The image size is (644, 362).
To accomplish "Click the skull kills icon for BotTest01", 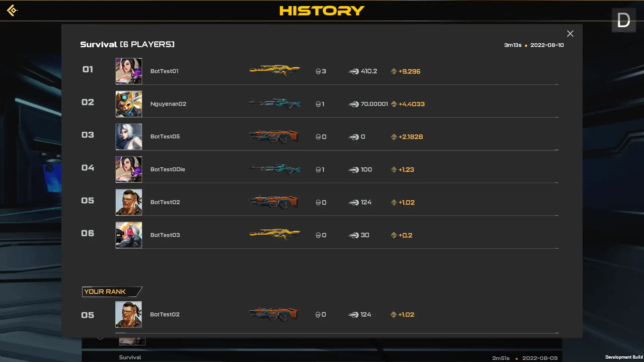I will (x=318, y=71).
